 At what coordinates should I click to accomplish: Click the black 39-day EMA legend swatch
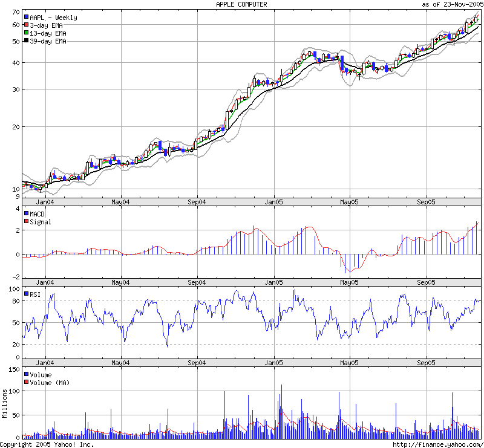(x=26, y=41)
